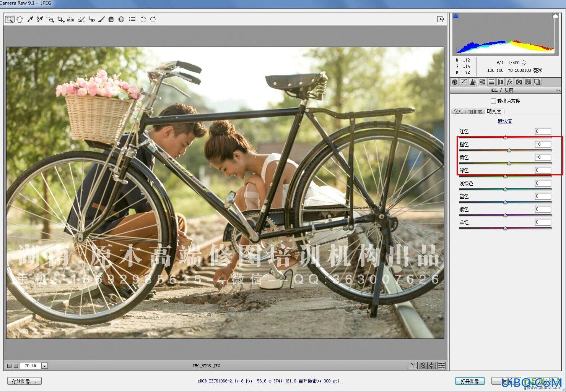The image size is (566, 392).
Task: Select the Graduated Filter tool
Action: [x=111, y=19]
